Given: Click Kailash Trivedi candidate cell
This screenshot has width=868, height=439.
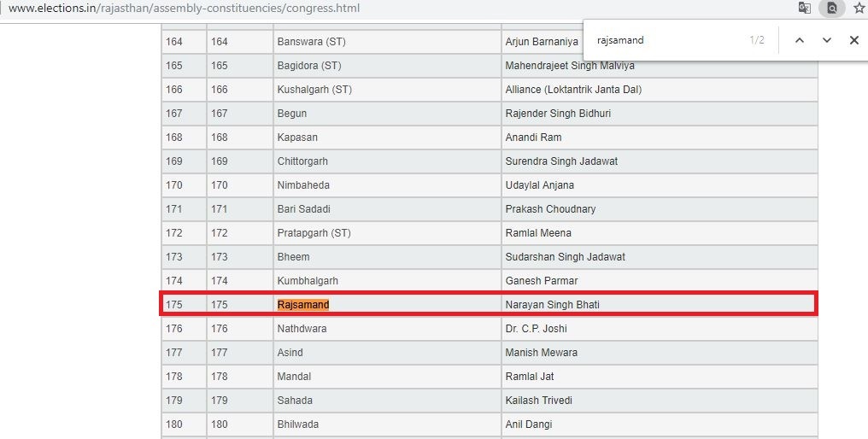Looking at the screenshot, I should click(539, 401).
